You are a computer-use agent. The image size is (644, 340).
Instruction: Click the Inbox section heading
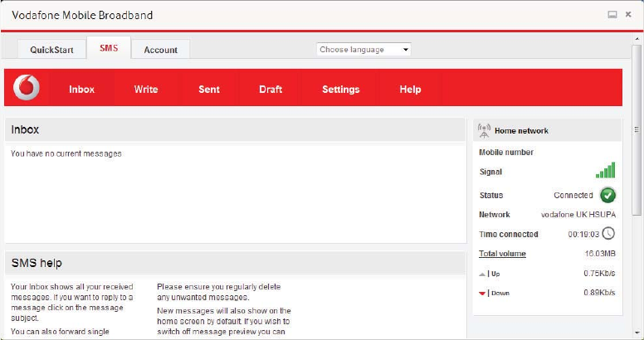pyautogui.click(x=25, y=129)
